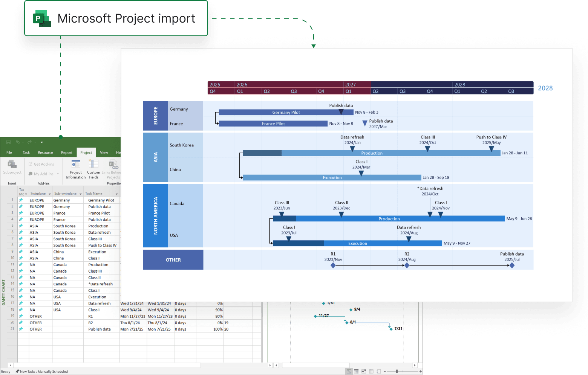The height and width of the screenshot is (375, 588).
Task: Click the Publish data 2025/Jul milestone diamond
Action: pos(512,265)
